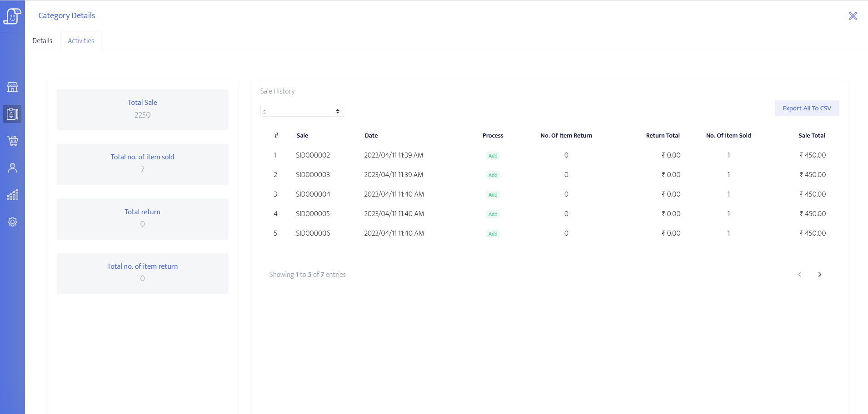Open the bar chart reports icon
The width and height of the screenshot is (868, 414).
click(x=12, y=195)
